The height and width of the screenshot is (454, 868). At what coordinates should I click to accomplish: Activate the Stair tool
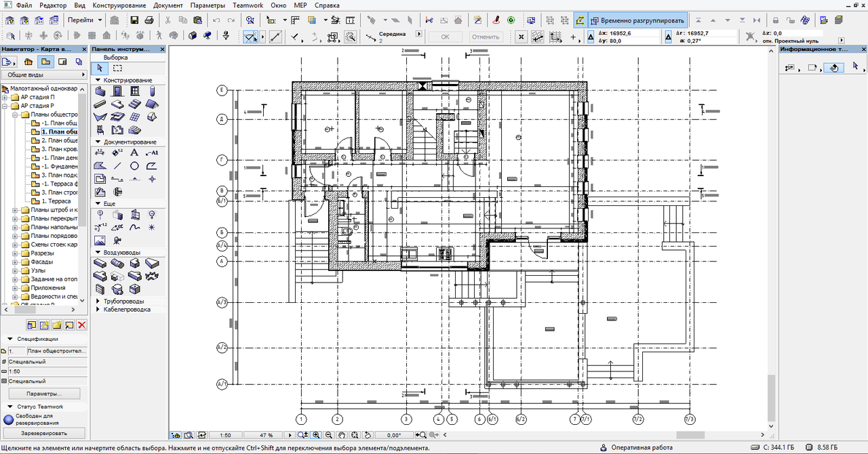coord(135,104)
